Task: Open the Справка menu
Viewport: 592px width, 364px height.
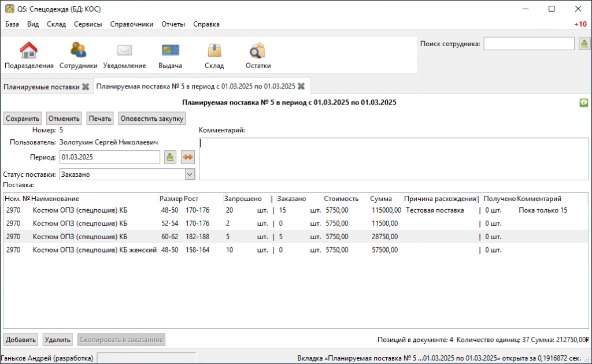Action: click(206, 24)
